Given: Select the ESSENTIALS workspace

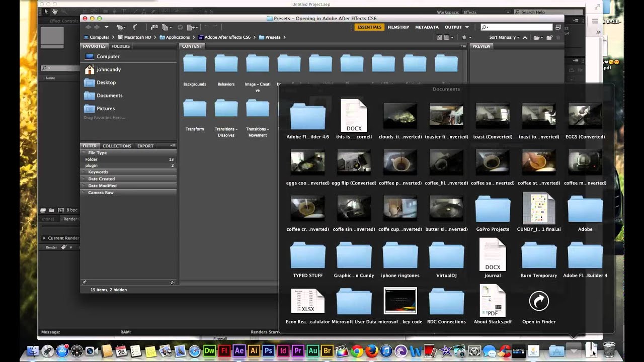Looking at the screenshot, I should (x=369, y=27).
